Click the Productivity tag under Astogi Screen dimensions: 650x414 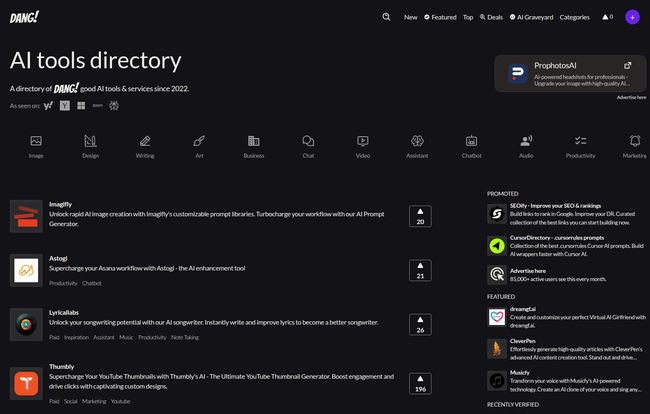click(x=63, y=283)
